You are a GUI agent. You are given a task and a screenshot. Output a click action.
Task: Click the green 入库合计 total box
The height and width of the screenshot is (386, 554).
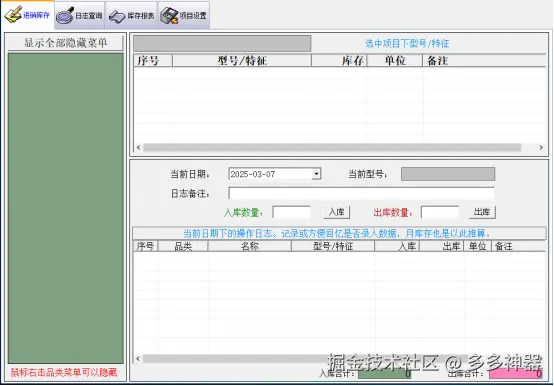coord(384,373)
